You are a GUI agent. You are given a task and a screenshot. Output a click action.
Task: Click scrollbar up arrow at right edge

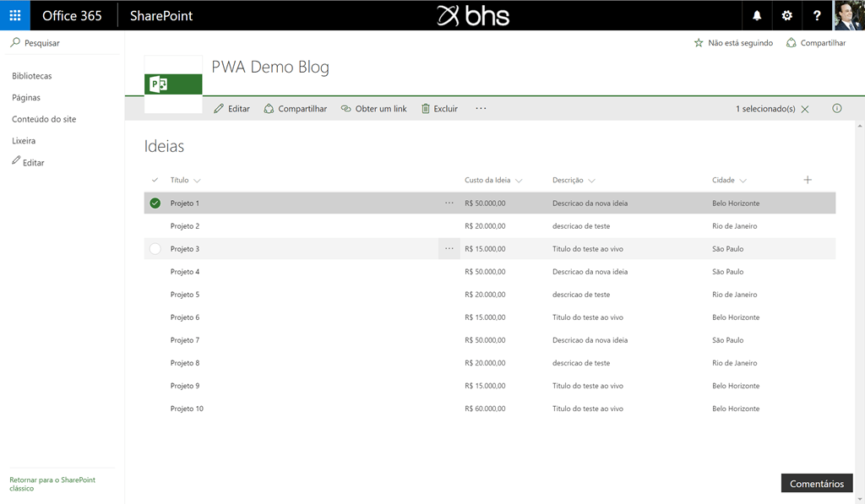(x=859, y=127)
